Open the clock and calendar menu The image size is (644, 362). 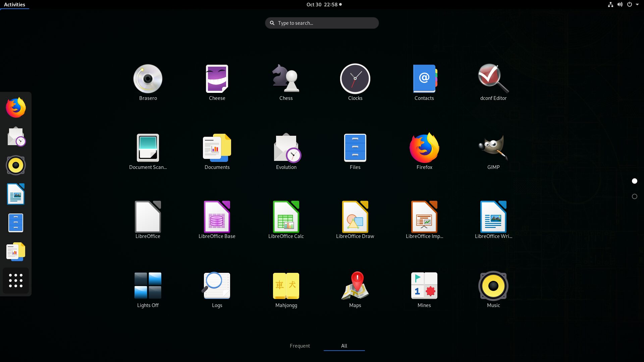pyautogui.click(x=324, y=5)
